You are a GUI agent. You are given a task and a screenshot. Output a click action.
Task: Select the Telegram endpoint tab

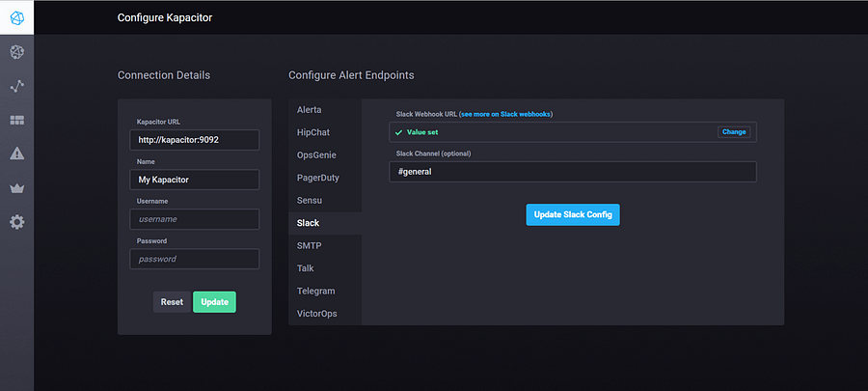pos(316,291)
